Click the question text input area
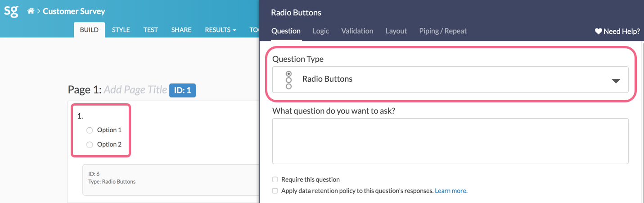Image resolution: width=644 pixels, height=203 pixels. point(450,141)
